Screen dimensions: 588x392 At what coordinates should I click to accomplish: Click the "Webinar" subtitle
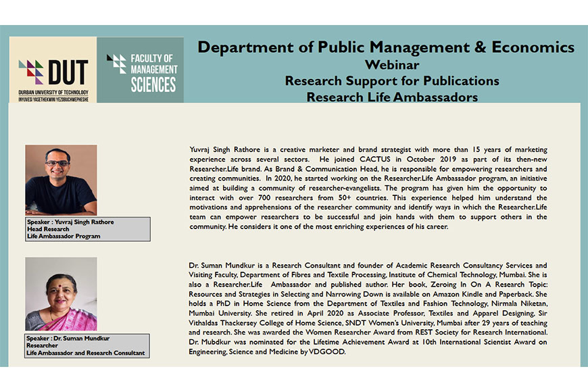point(392,64)
